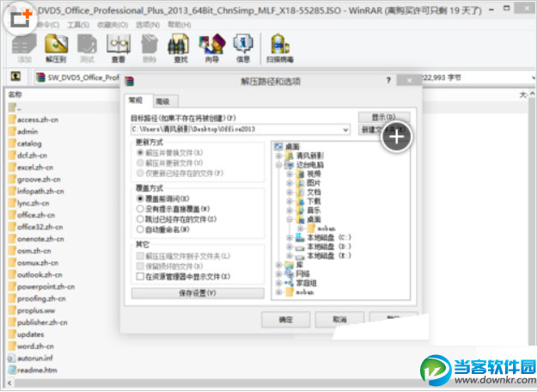Viewport: 537px width, 392px height.
Task: Check 保留损坏的文件(B) checkbox
Action: click(x=140, y=266)
